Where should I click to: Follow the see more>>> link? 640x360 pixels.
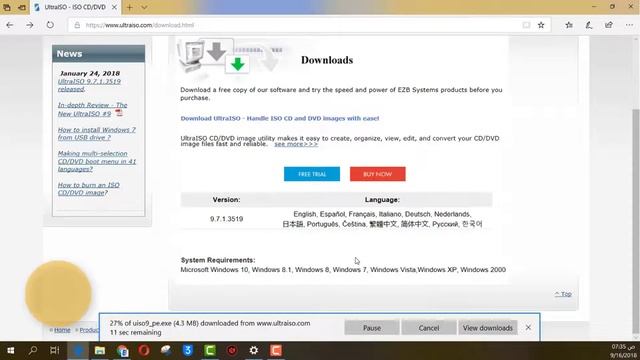(x=296, y=144)
